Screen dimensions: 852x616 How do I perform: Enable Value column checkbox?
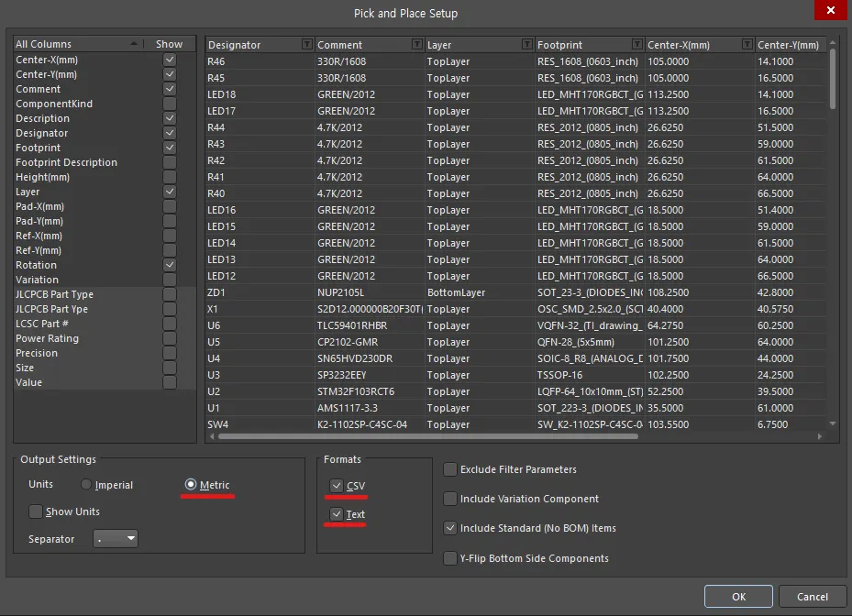pyautogui.click(x=170, y=382)
